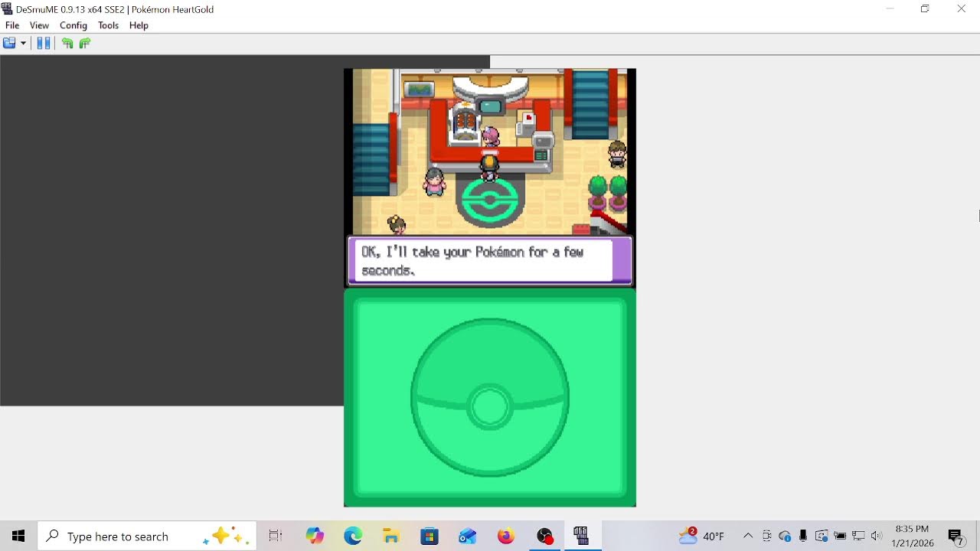Show hidden system tray icons
Screen dimensions: 980x551
coord(748,536)
